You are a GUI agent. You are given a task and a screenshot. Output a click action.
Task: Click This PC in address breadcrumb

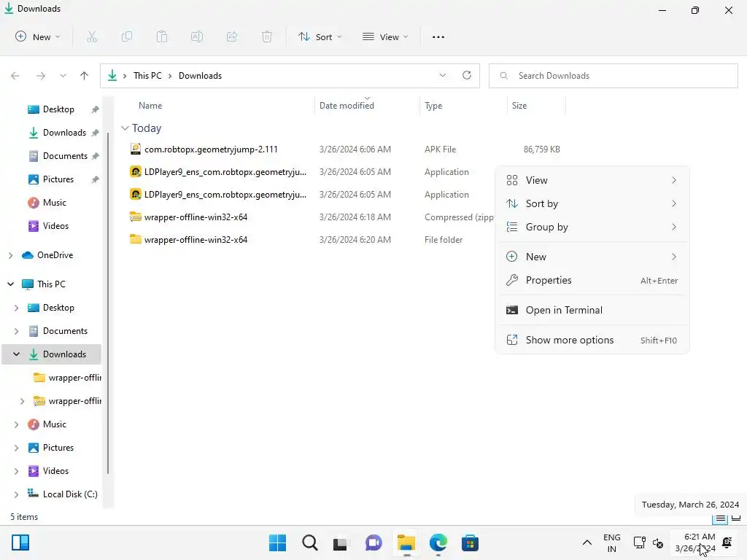pyautogui.click(x=147, y=76)
